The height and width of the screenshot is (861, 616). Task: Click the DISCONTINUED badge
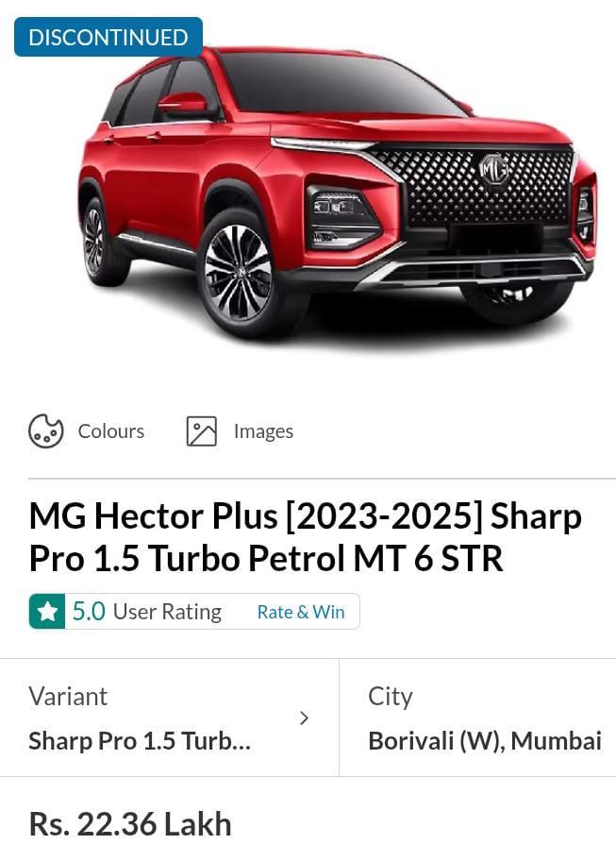coord(108,37)
